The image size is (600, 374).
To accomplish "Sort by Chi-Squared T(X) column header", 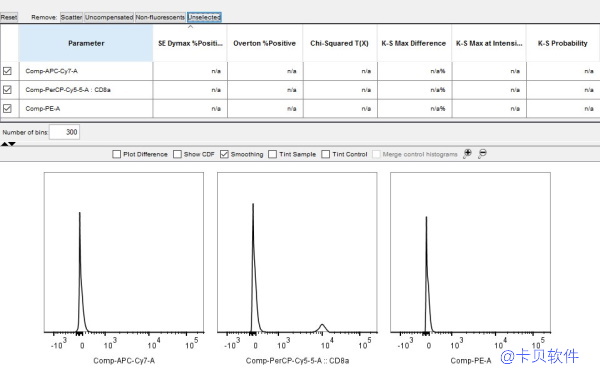I will 340,43.
